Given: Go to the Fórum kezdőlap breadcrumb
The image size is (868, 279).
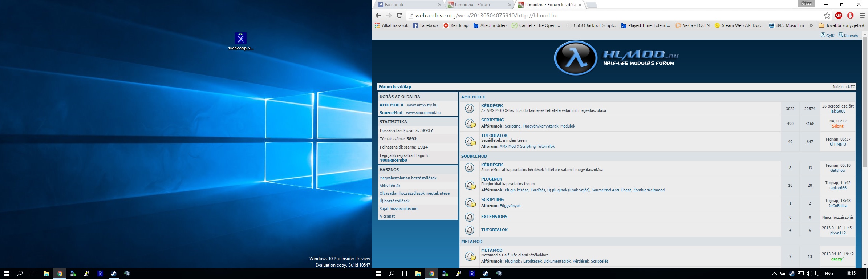Looking at the screenshot, I should click(x=395, y=87).
